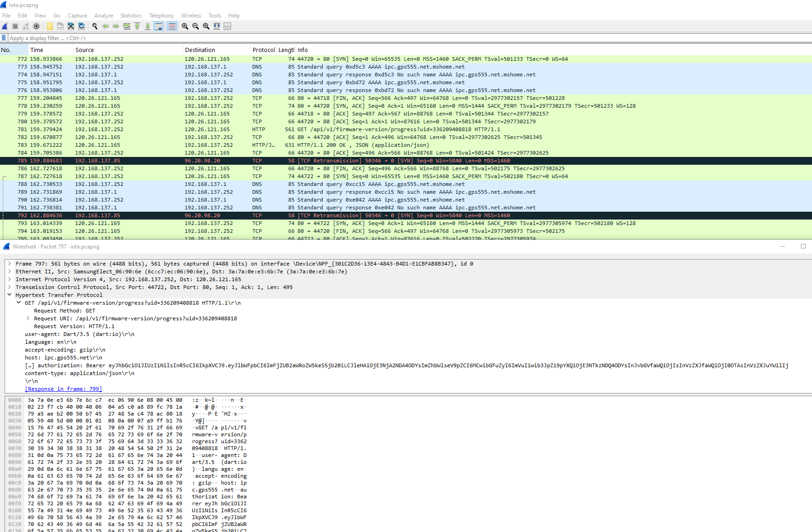The image size is (812, 532).
Task: Click the go to specified packet icon
Action: 127,26
